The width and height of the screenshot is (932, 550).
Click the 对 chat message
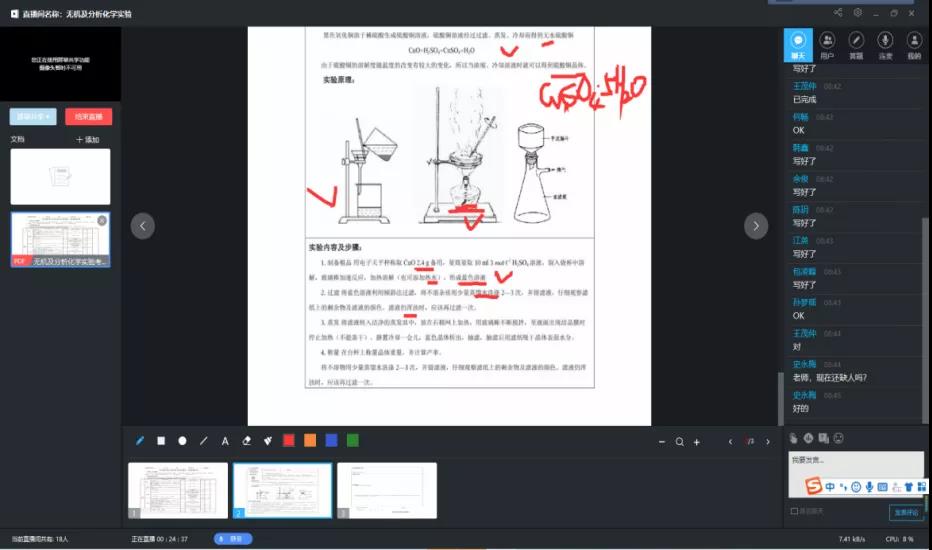tap(796, 347)
